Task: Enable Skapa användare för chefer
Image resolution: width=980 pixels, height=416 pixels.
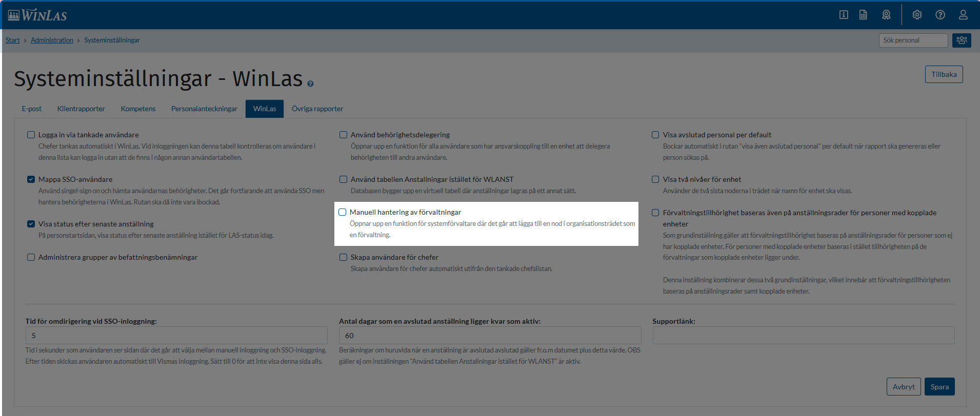Action: [344, 257]
